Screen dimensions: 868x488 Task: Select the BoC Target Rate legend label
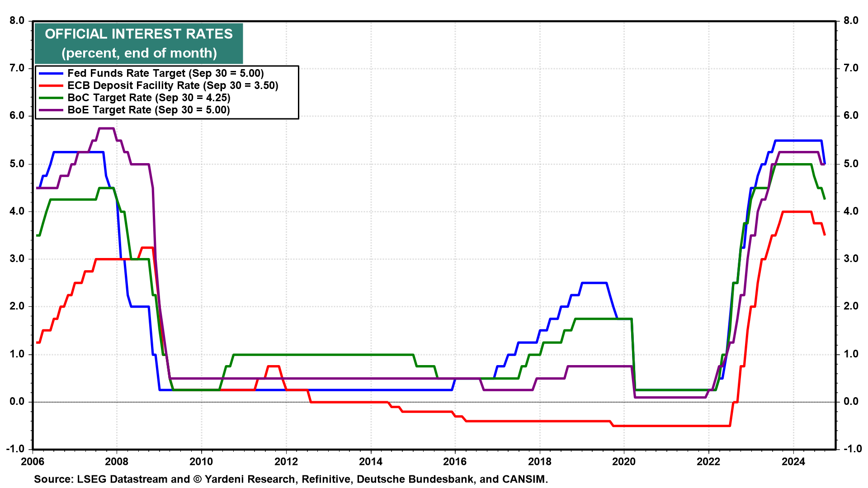(x=149, y=98)
